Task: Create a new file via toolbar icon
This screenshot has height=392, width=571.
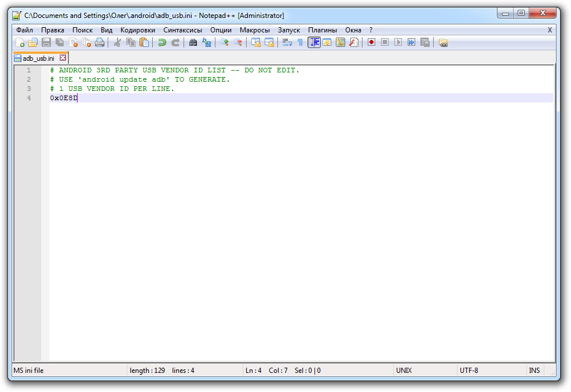Action: pos(20,42)
